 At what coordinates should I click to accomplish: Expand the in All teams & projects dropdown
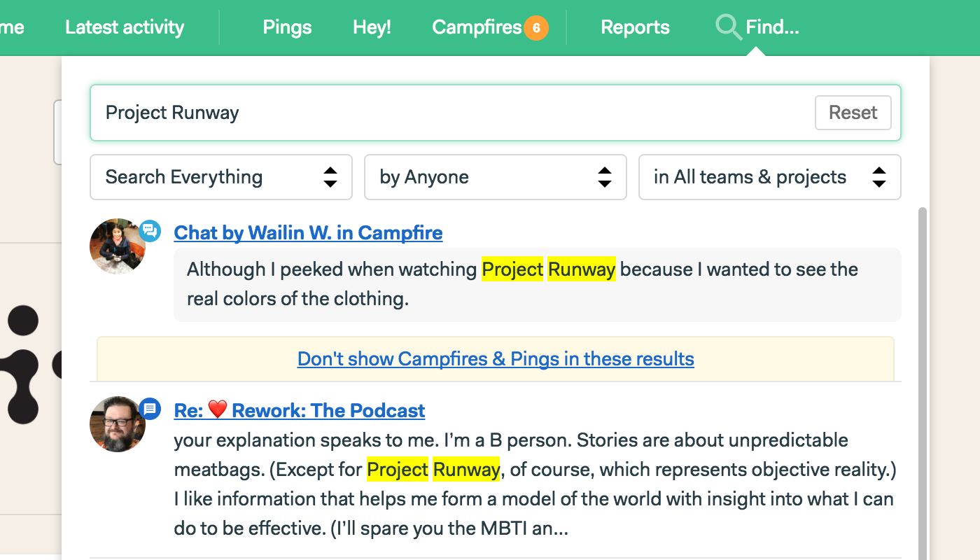(770, 177)
